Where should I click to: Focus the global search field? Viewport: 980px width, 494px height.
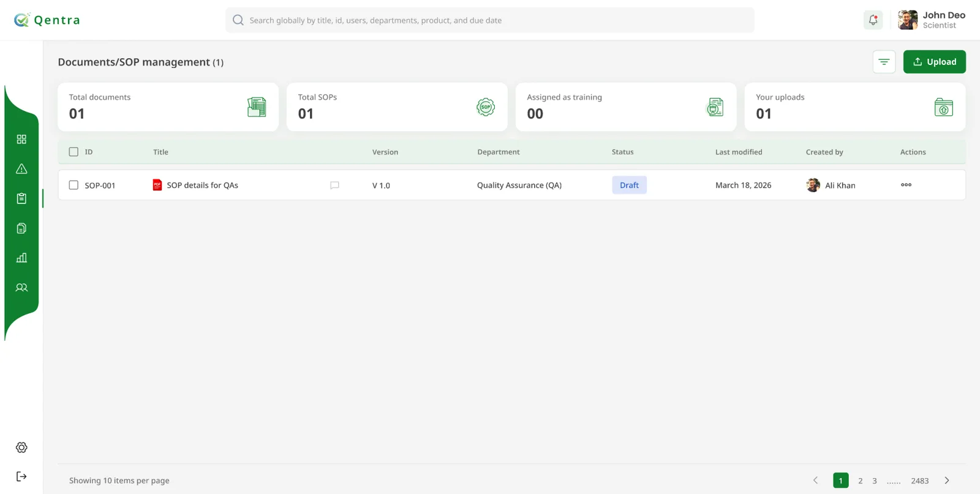tap(490, 20)
